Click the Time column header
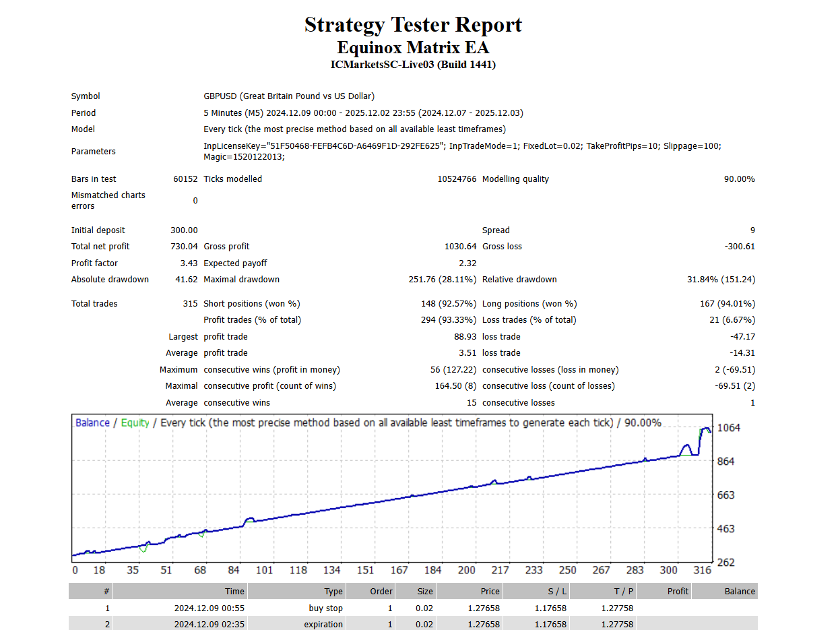This screenshot has width=840, height=630. (234, 591)
